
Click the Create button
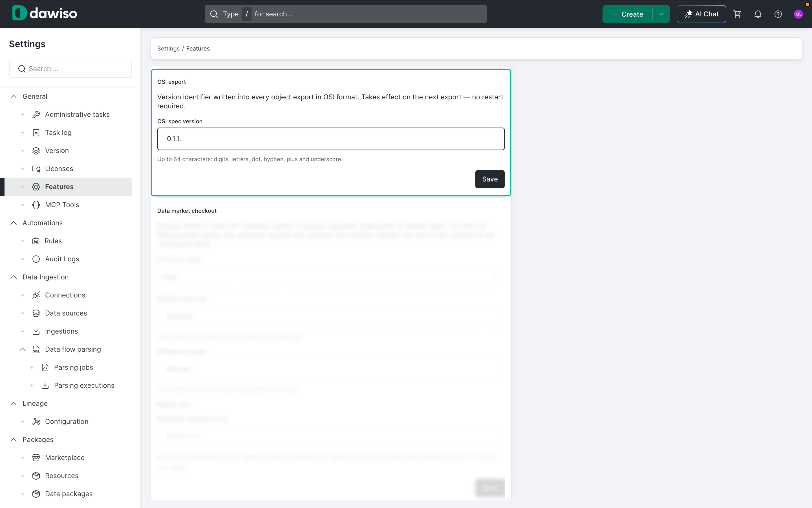627,14
